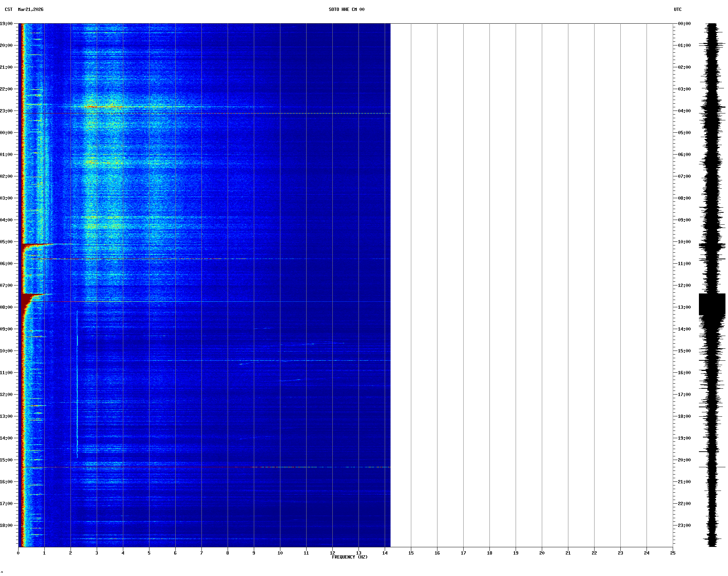Select the 13:00 UTC label on right axis

pyautogui.click(x=684, y=307)
